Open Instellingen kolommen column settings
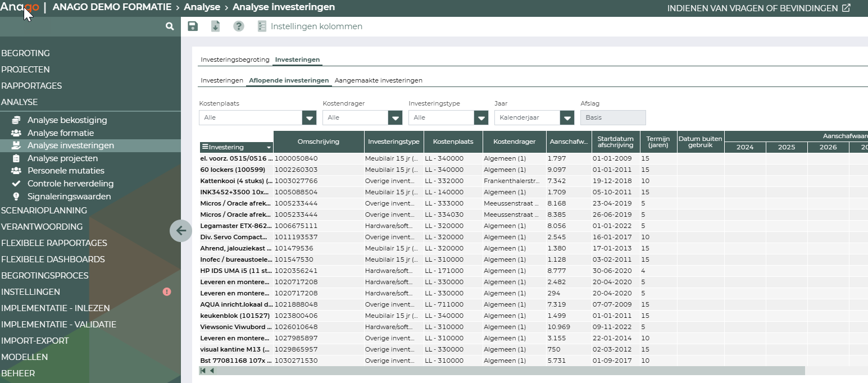868x383 pixels. pos(310,26)
